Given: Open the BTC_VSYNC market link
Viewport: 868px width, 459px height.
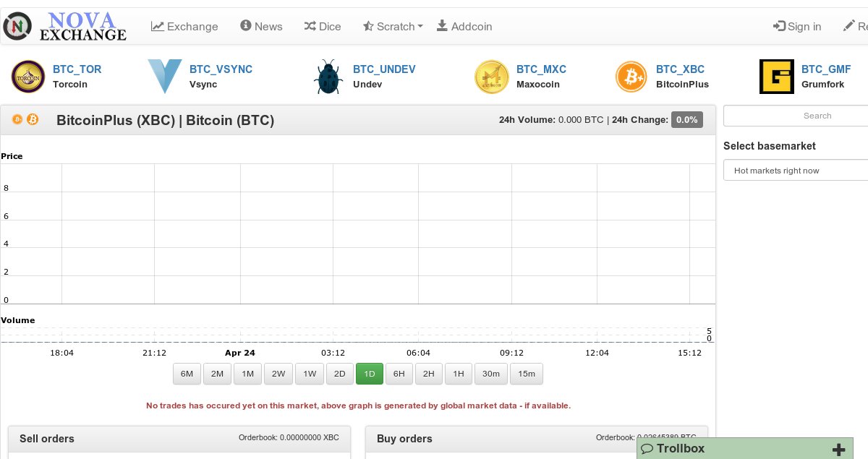Looking at the screenshot, I should click(x=221, y=69).
